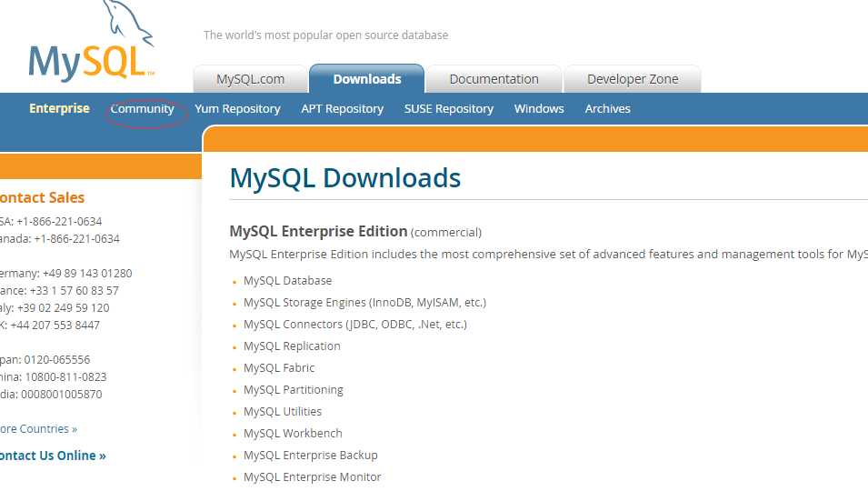The height and width of the screenshot is (491, 868).
Task: Open APT Repository page
Action: point(342,109)
